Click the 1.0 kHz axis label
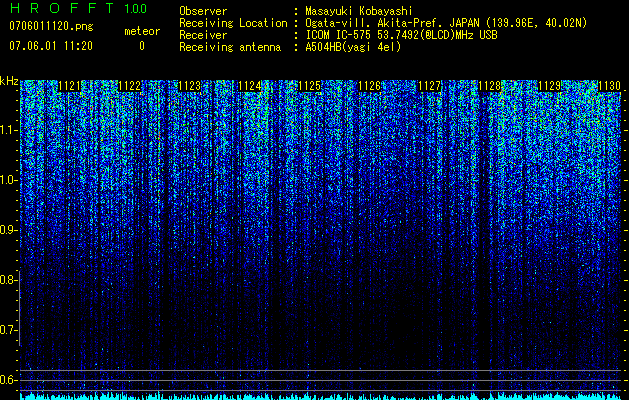Image resolution: width=629 pixels, height=400 pixels. click(7, 180)
